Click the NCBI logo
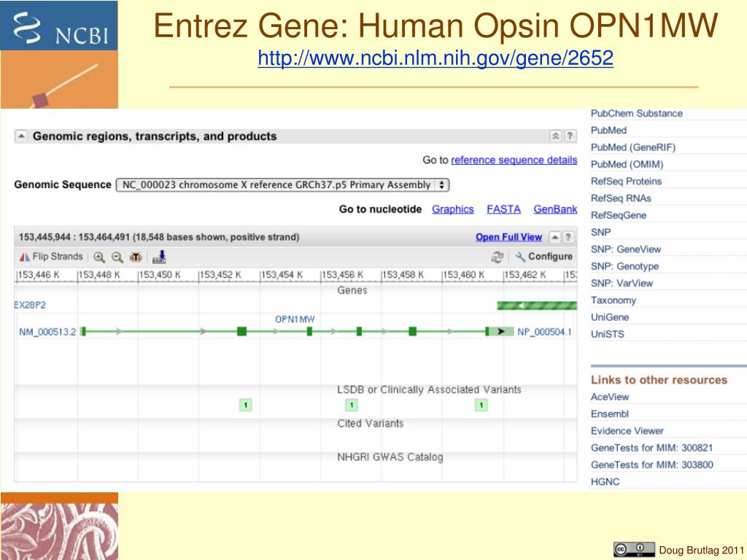The width and height of the screenshot is (747, 560). click(59, 26)
